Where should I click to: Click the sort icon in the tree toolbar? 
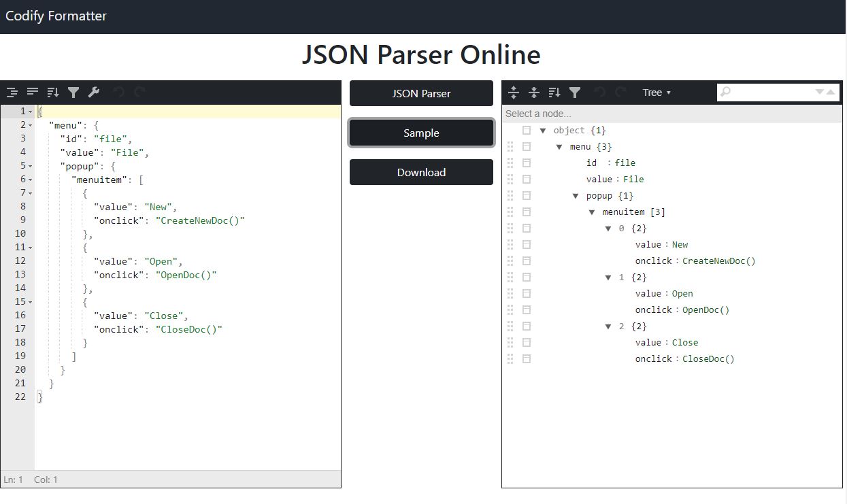[x=554, y=92]
